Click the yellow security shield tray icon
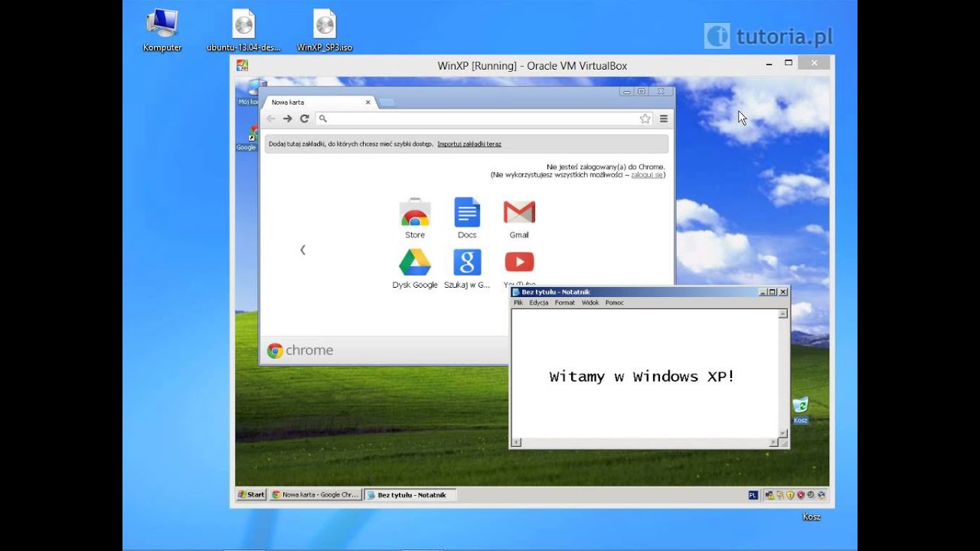 click(789, 495)
